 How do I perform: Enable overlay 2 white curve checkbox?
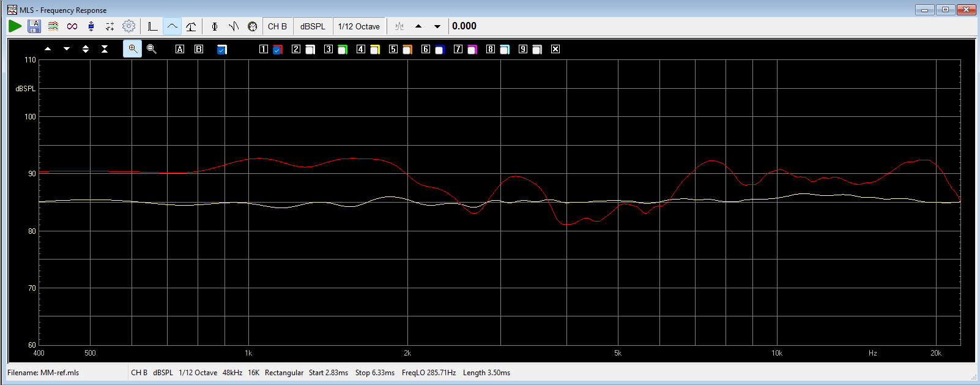[310, 50]
